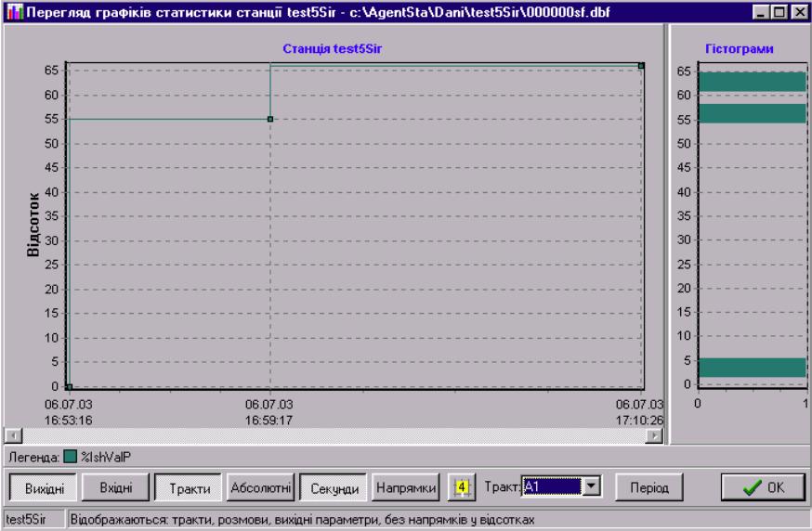Click the data point at 16:59:17
This screenshot has height=531, width=812.
(x=270, y=119)
